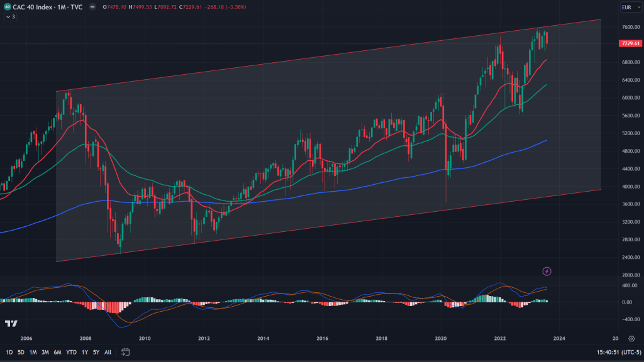Click the 2016 label on the time axis

(322, 338)
